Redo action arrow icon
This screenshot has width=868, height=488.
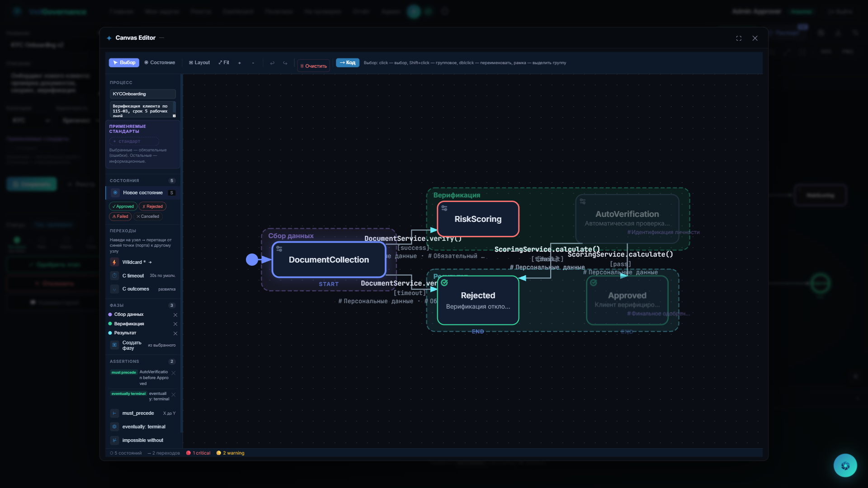coord(285,63)
